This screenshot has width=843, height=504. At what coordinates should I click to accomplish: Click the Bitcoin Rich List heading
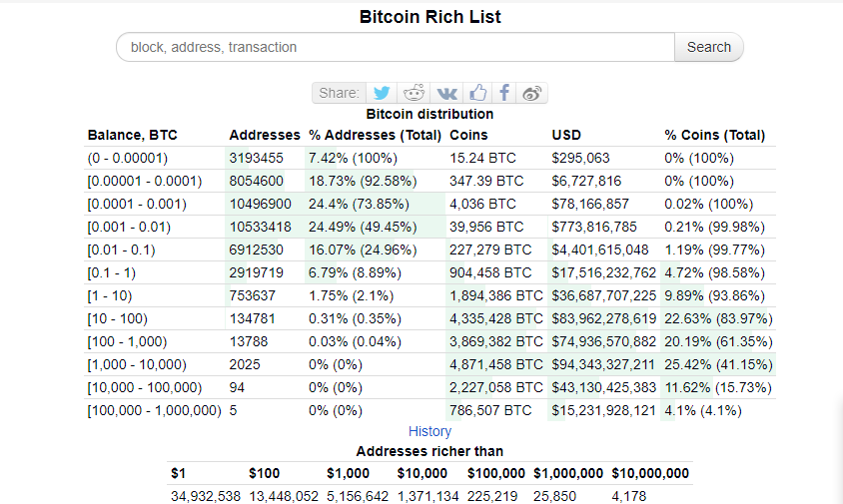(429, 17)
